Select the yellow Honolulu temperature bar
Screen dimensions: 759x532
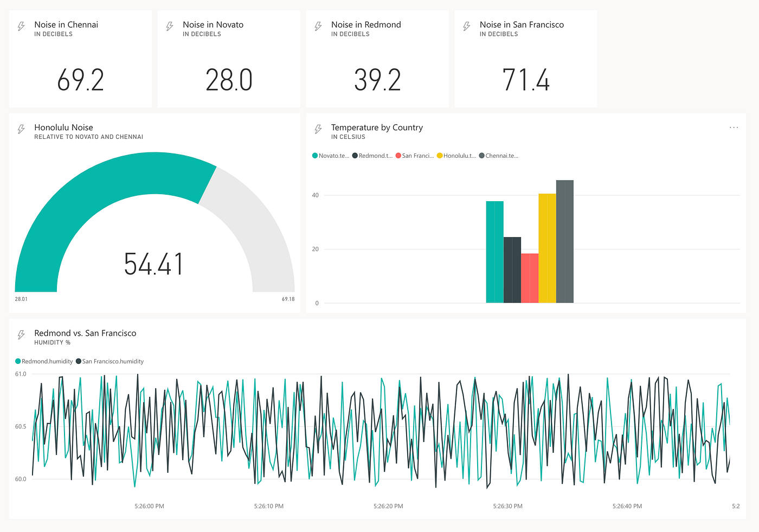tap(546, 247)
